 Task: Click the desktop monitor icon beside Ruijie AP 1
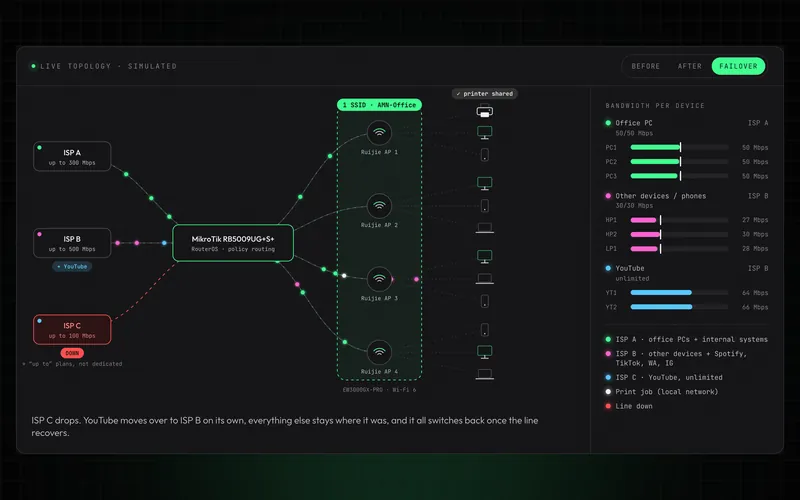point(485,133)
